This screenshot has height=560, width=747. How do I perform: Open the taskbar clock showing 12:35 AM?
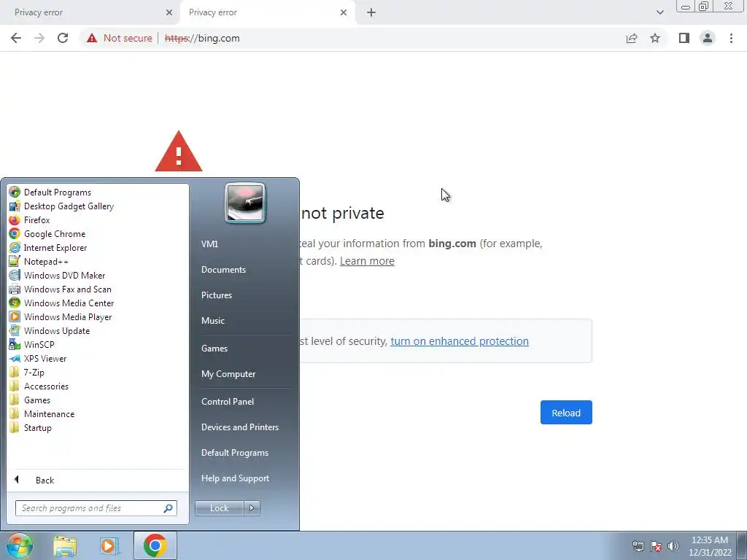[709, 546]
